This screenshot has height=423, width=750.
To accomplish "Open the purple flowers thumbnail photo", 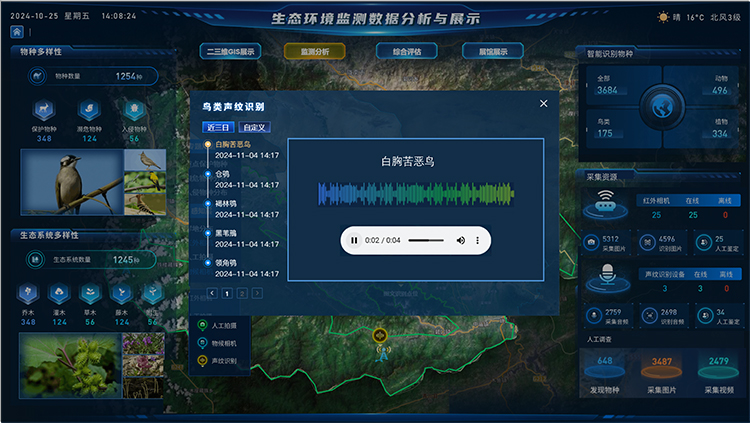I will click(143, 344).
